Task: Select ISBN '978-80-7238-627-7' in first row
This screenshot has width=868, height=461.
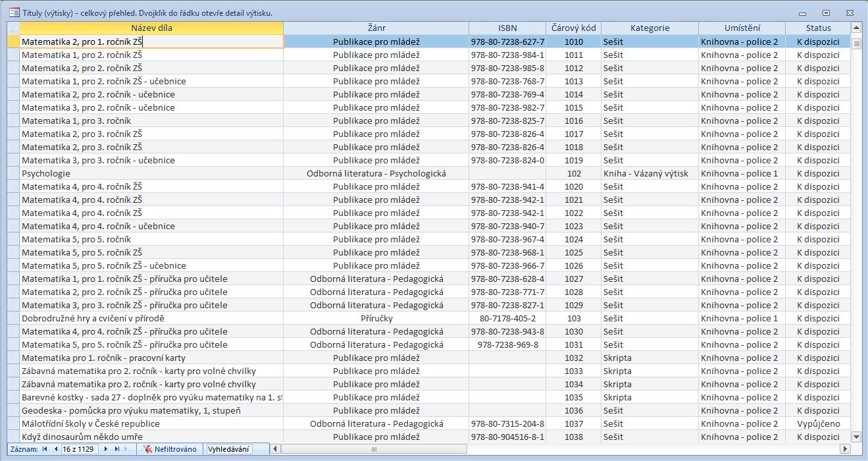Action: tap(507, 41)
